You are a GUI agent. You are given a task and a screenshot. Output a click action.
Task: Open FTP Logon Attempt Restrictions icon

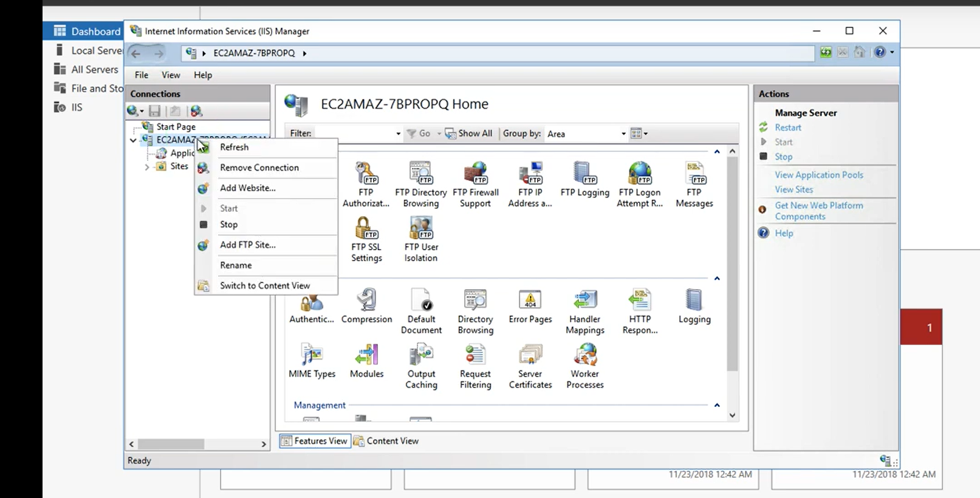pos(640,185)
